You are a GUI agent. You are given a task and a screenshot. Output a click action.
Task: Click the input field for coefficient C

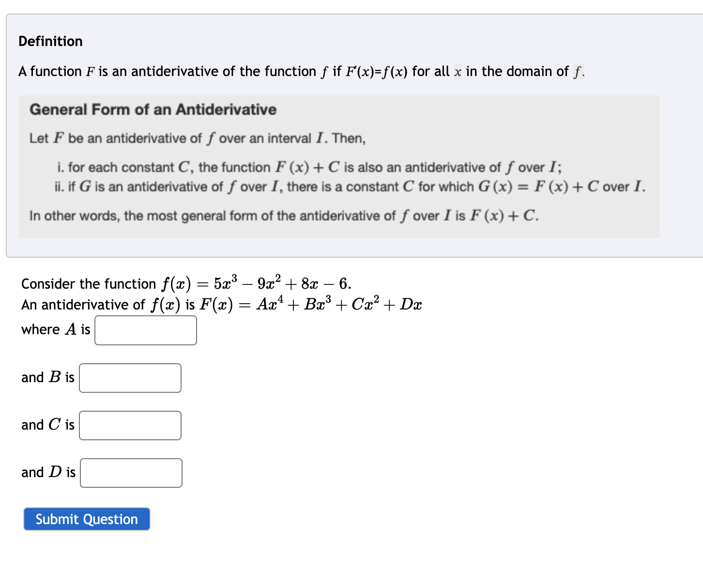(x=129, y=425)
